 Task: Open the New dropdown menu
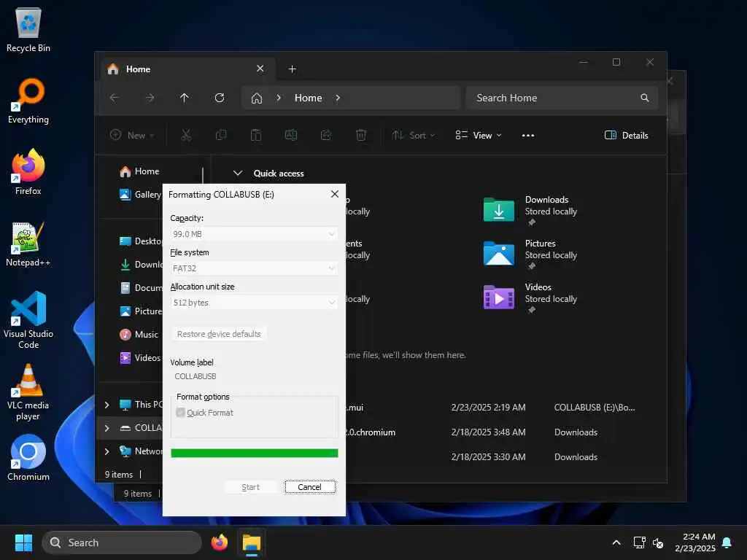coord(132,135)
